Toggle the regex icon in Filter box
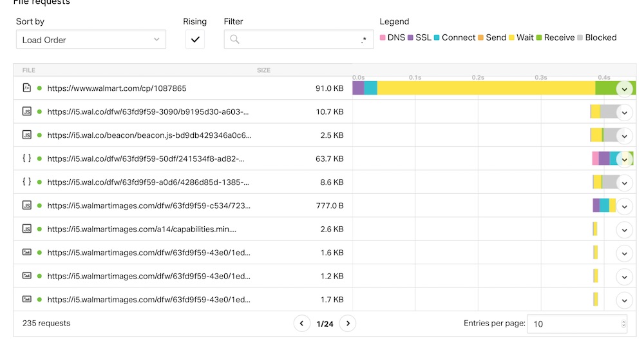Screen dimensions: 644x339 click(x=363, y=40)
